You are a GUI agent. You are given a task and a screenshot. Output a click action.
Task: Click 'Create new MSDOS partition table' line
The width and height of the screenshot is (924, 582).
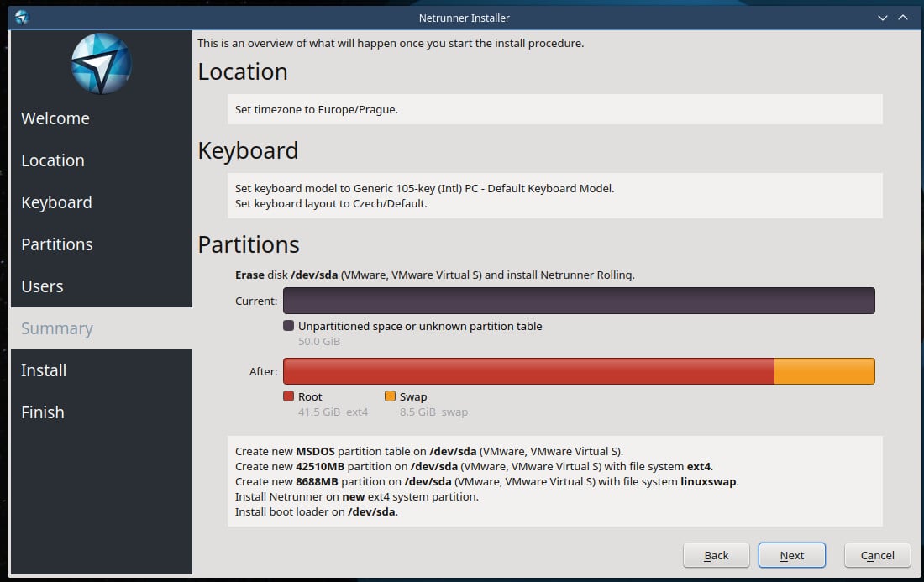pos(429,452)
